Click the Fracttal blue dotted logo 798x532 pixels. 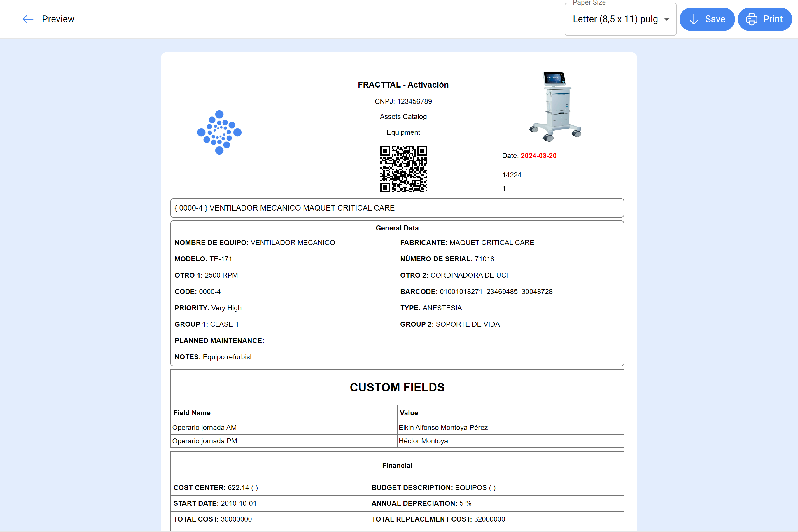219,132
